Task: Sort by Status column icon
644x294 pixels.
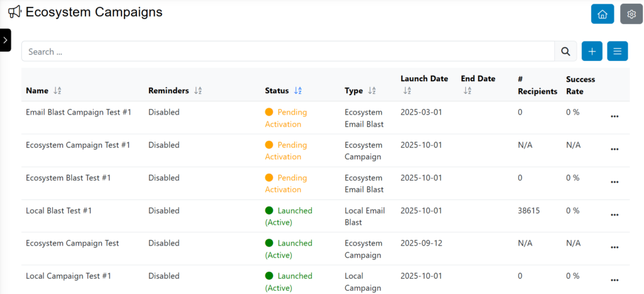Action: 297,91
